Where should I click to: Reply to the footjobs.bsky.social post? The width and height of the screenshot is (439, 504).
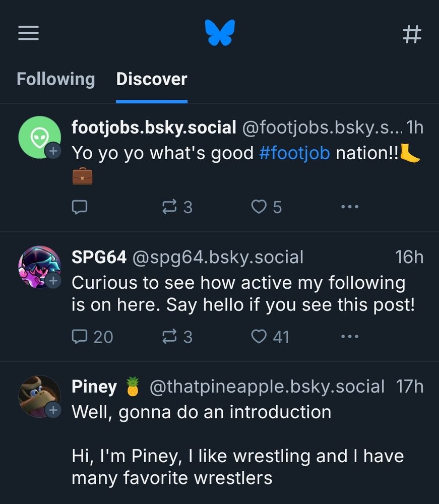pyautogui.click(x=80, y=207)
